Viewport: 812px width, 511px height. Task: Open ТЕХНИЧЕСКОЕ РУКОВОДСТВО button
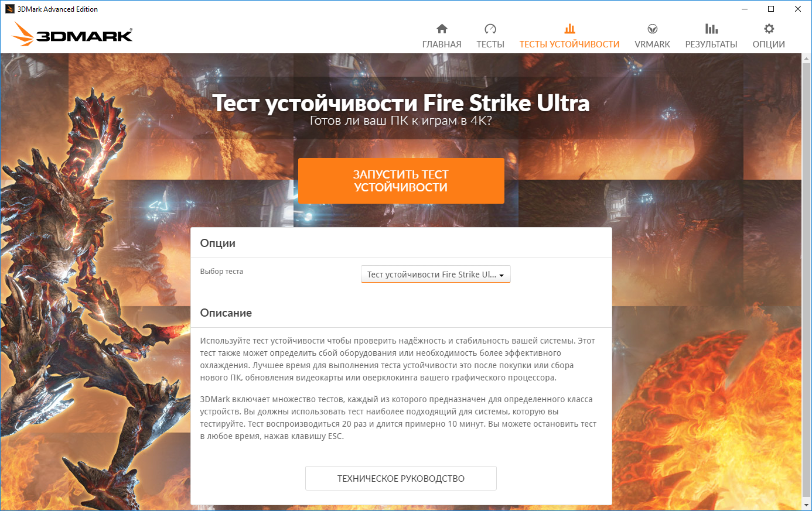401,478
